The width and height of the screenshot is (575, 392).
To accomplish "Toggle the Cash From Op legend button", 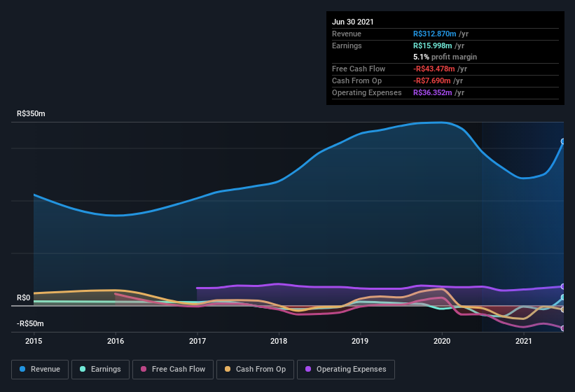I will [255, 370].
